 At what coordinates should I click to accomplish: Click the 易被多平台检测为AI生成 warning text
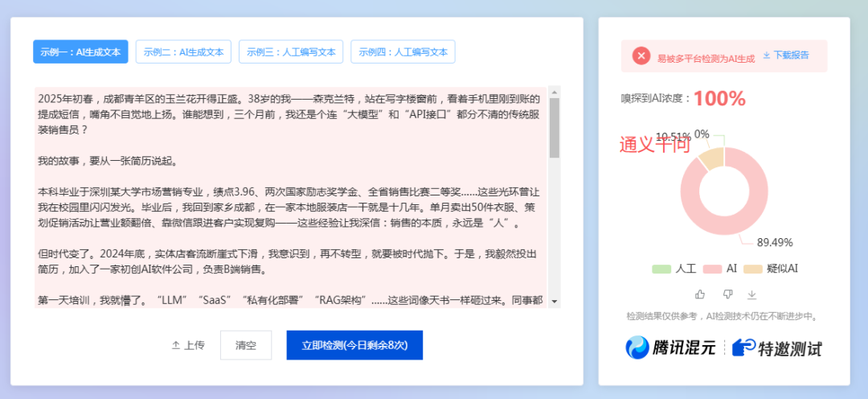pos(706,57)
